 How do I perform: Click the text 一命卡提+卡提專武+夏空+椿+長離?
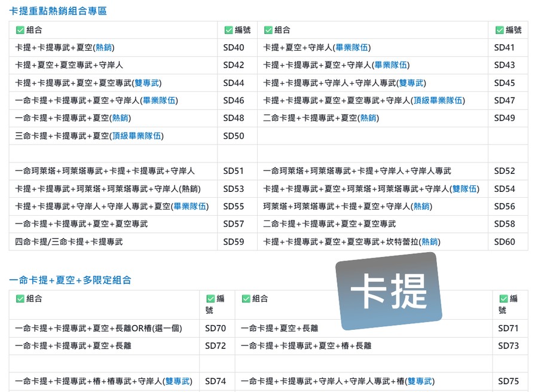[307, 346]
